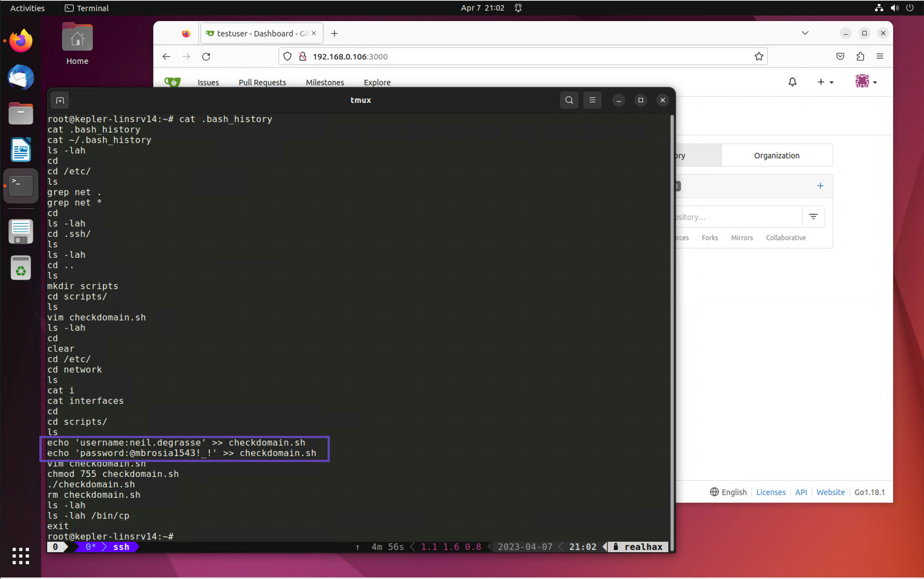Open Gitea notifications bell
924x579 pixels.
(792, 82)
